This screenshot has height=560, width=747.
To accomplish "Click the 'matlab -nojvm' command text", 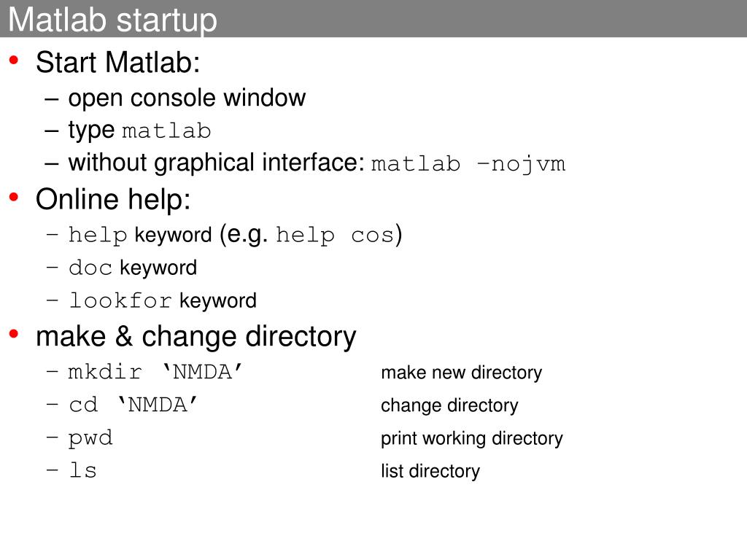I will [468, 164].
